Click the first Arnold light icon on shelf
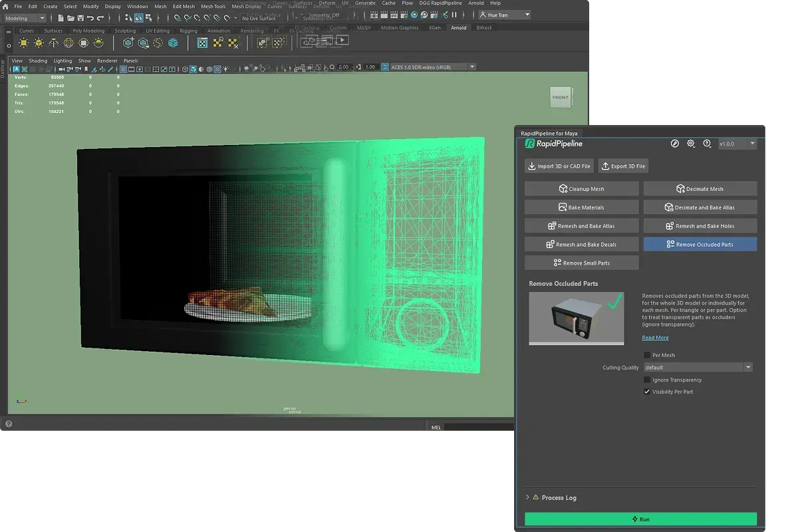Viewport: 798px width, 532px height. tap(24, 43)
